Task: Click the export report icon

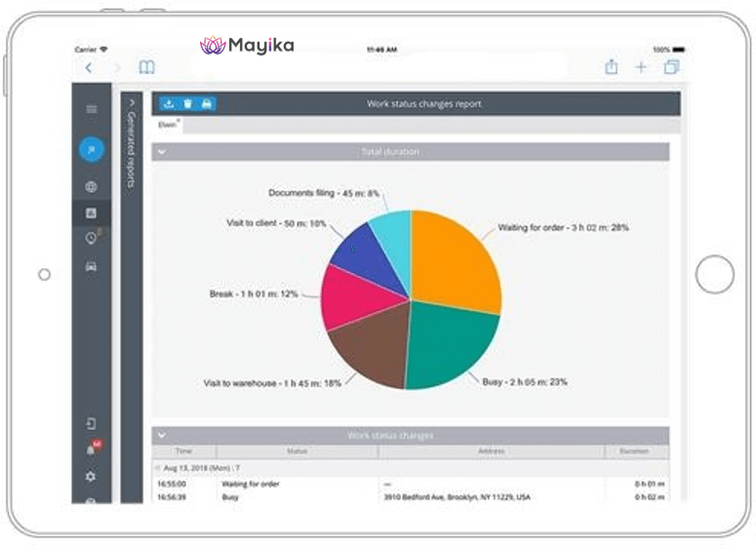Action: click(x=168, y=103)
